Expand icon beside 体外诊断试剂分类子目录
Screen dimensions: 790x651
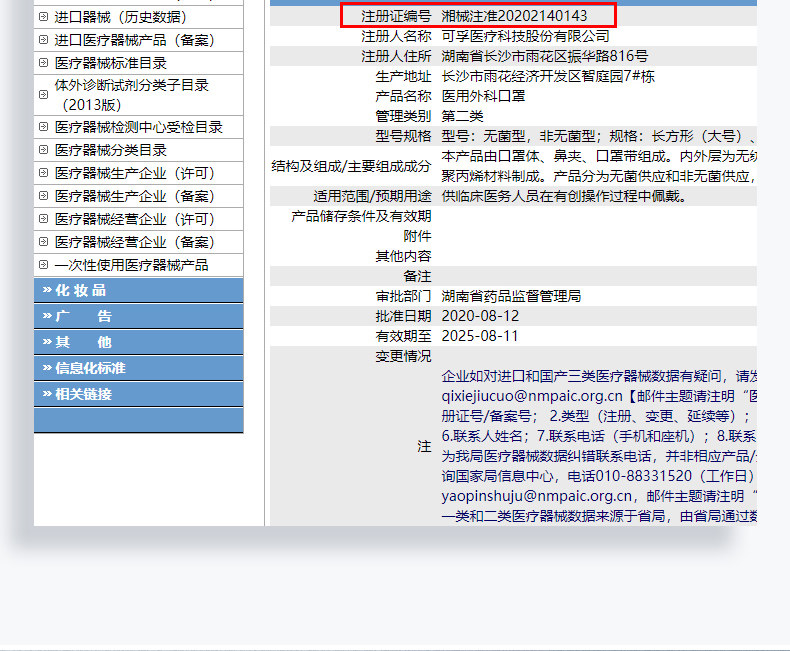[43, 94]
